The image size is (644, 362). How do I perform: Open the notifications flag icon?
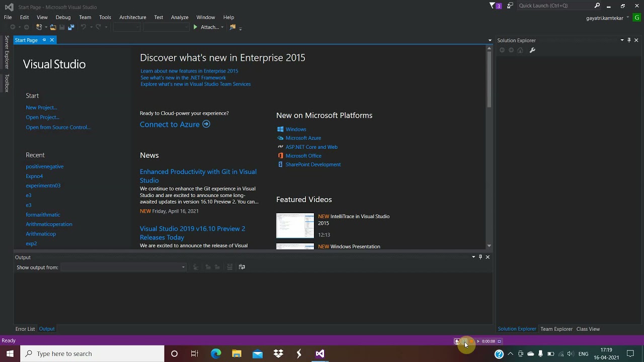tap(493, 6)
